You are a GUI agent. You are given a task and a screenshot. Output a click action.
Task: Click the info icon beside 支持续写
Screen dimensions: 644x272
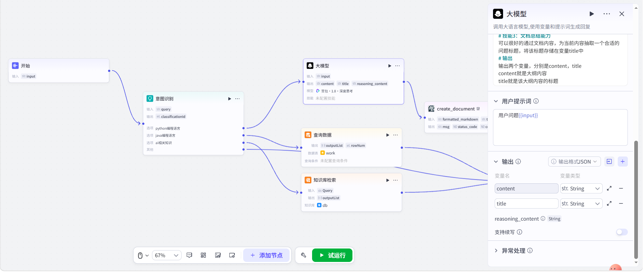click(x=520, y=232)
